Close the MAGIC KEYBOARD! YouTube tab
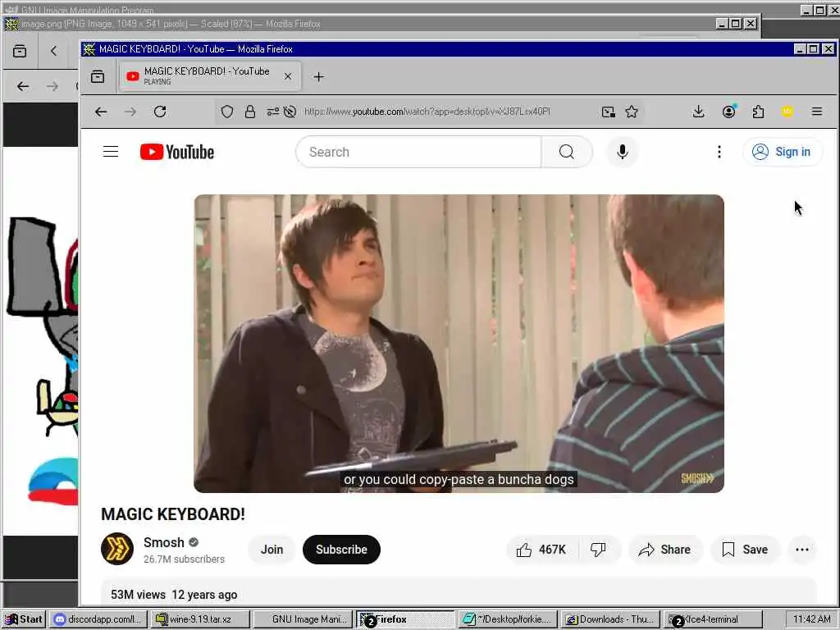 288,76
